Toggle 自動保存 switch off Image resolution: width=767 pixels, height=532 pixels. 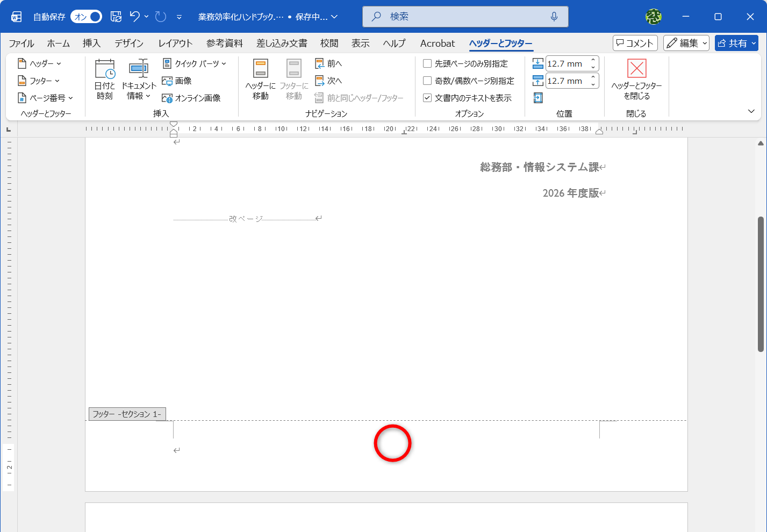87,17
